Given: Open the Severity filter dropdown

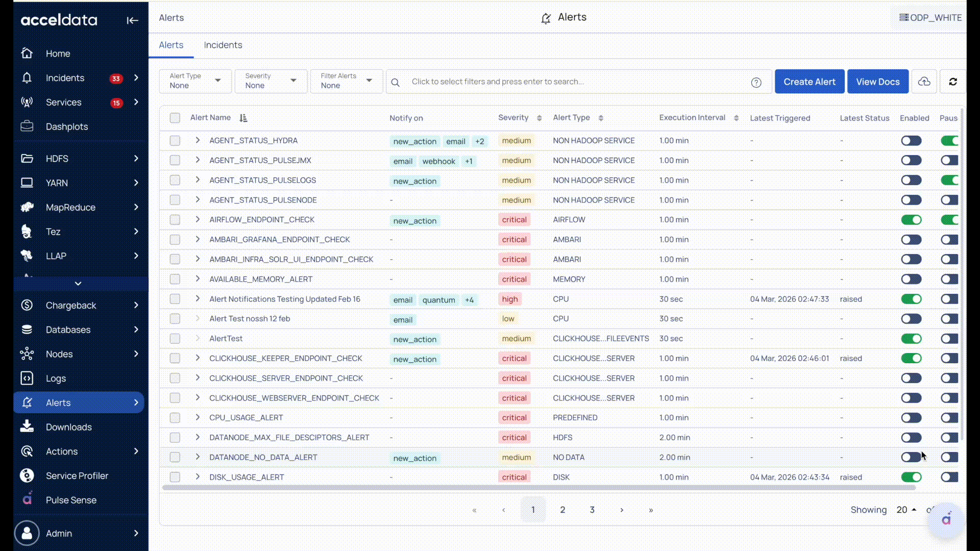Looking at the screenshot, I should click(271, 81).
